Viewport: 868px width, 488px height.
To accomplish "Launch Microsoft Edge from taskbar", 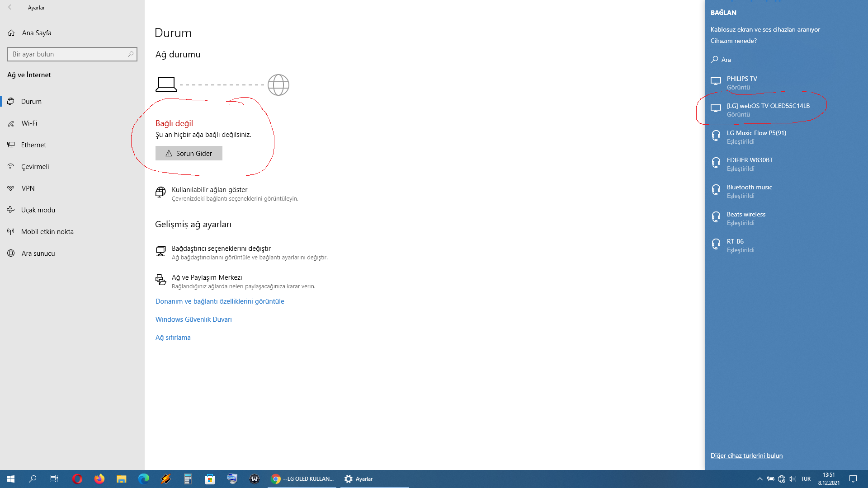I will [144, 479].
